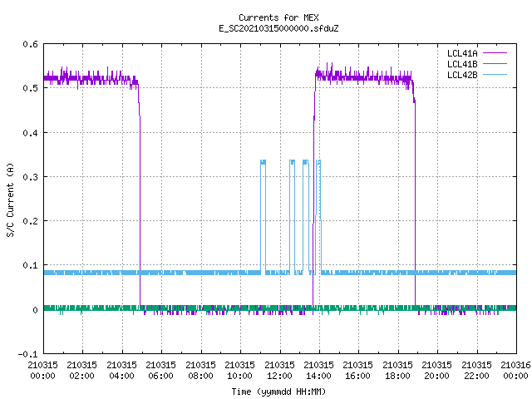
Task: Click the 210315 14:00 x-axis tick label
Action: point(318,370)
